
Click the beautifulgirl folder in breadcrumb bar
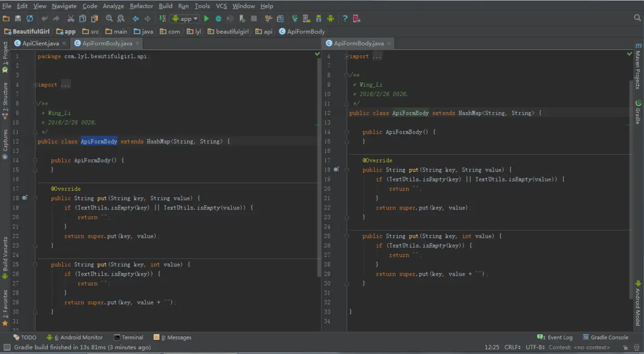pos(229,31)
